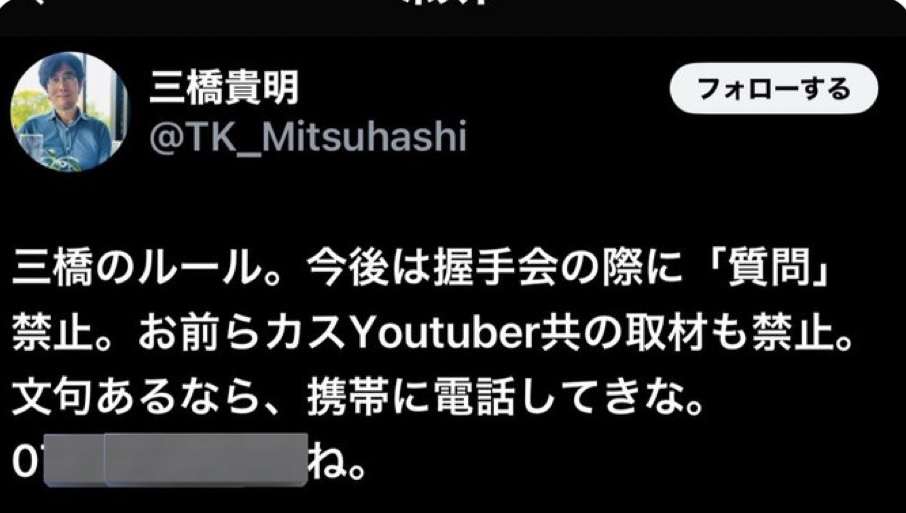Screen dimensions: 906x513
Task: Click お前らカス in the post text
Action: click(x=243, y=336)
